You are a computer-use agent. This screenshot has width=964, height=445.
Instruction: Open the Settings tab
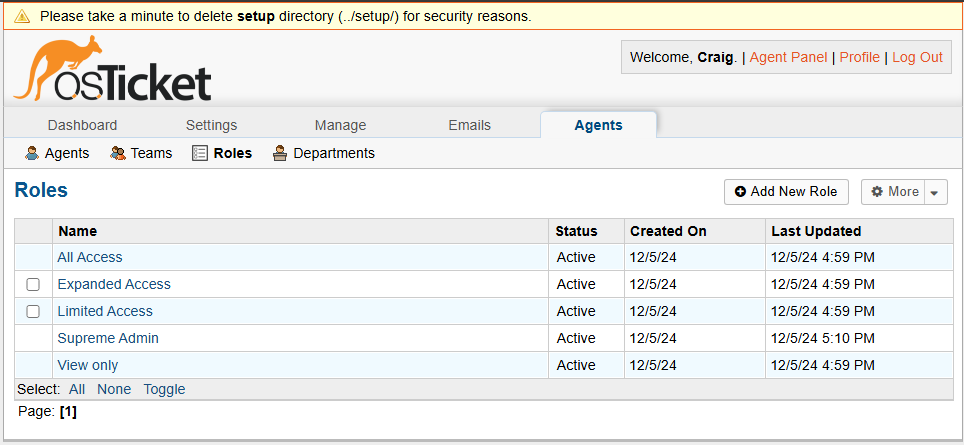click(x=211, y=125)
